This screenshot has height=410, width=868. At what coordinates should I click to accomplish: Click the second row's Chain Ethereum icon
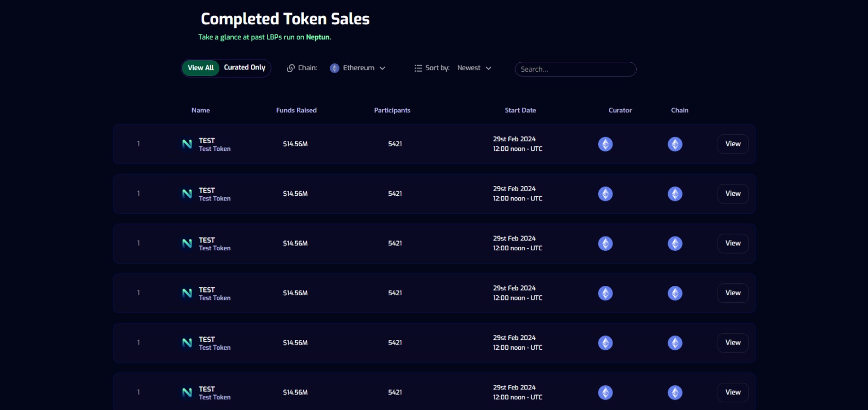675,194
